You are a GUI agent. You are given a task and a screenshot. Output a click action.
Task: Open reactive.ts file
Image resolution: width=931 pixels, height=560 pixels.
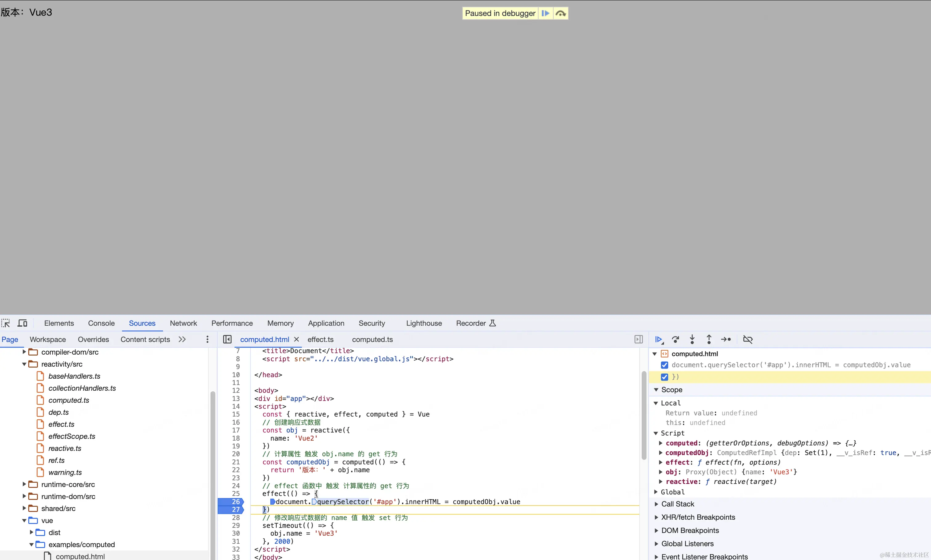65,448
